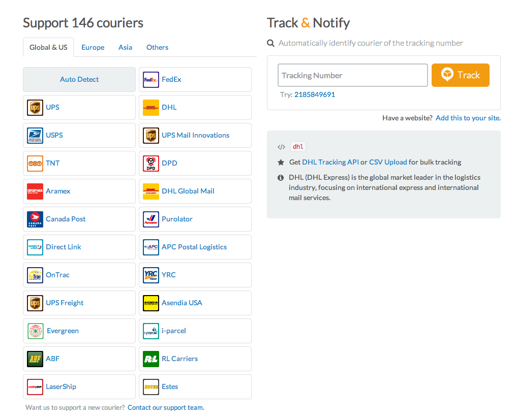Screen dimensions: 515x420
Task: Click the APC Postal Logistics logo icon
Action: point(151,247)
